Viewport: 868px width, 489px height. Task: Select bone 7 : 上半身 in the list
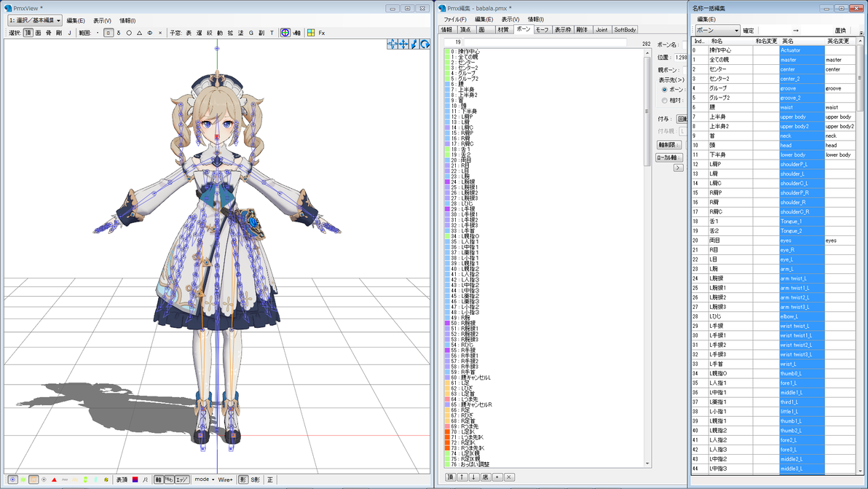544,90
